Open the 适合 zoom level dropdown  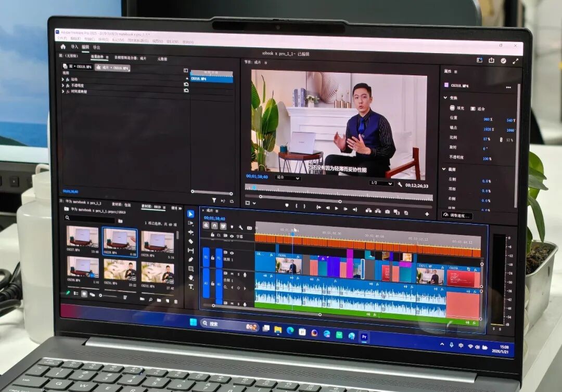click(x=288, y=178)
